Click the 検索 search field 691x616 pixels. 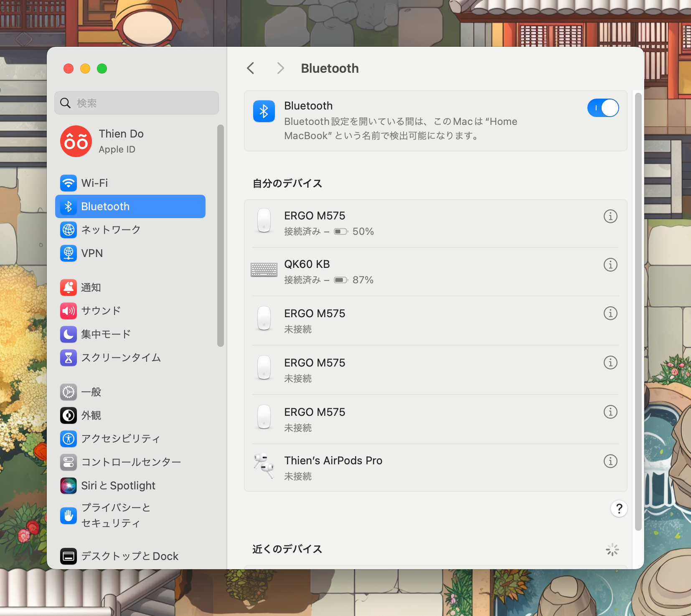click(137, 103)
